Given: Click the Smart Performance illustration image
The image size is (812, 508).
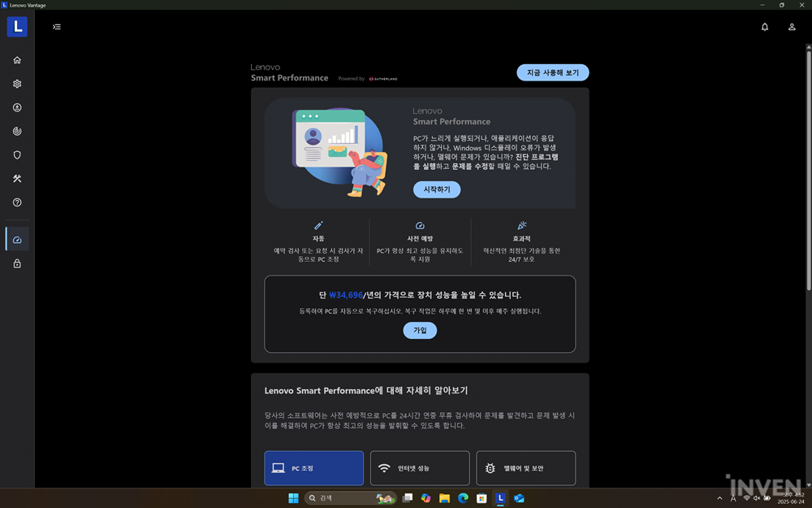Looking at the screenshot, I should (x=339, y=152).
